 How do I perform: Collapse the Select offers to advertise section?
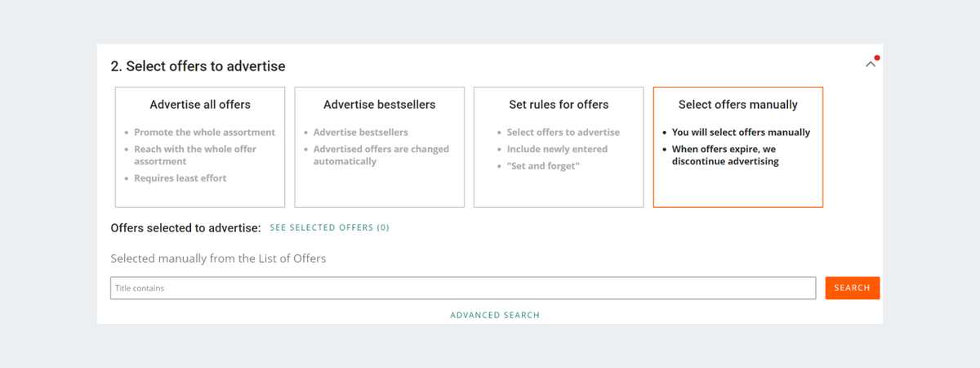point(870,64)
